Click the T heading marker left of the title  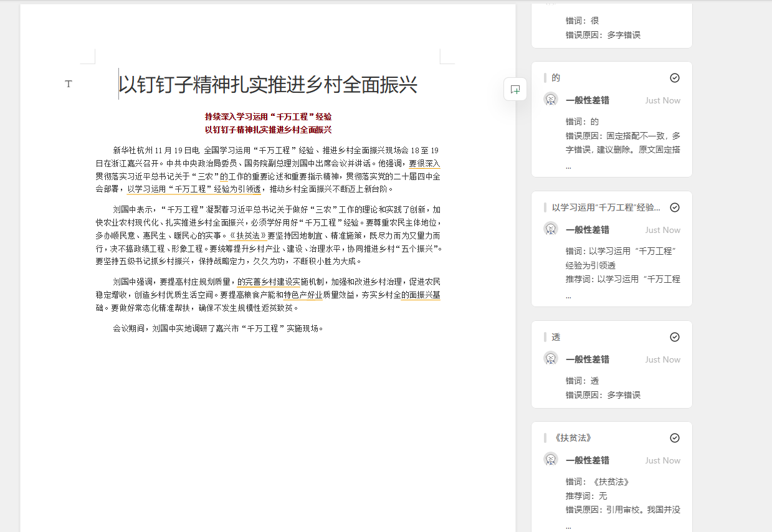(69, 84)
